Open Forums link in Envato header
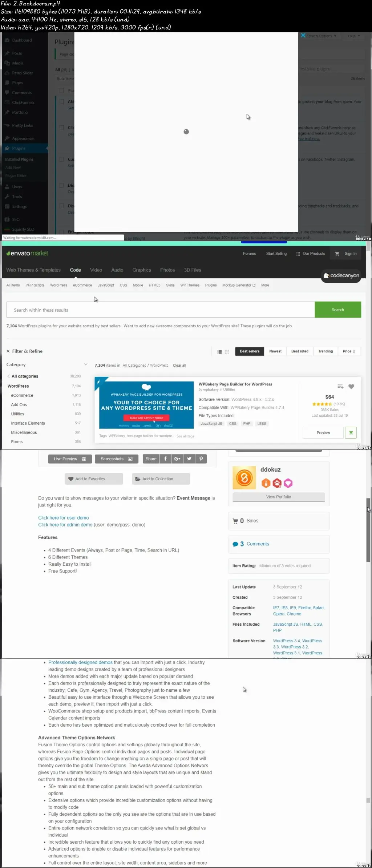 (x=249, y=254)
